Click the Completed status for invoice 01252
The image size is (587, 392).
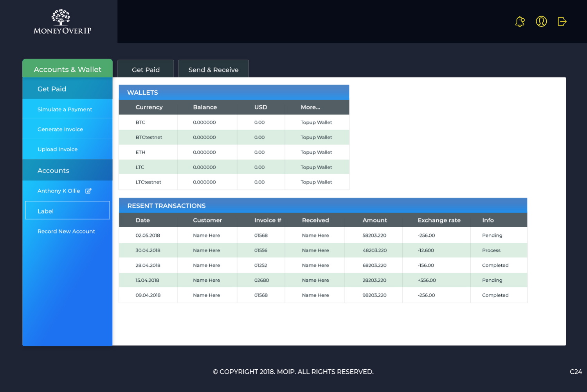[495, 265]
